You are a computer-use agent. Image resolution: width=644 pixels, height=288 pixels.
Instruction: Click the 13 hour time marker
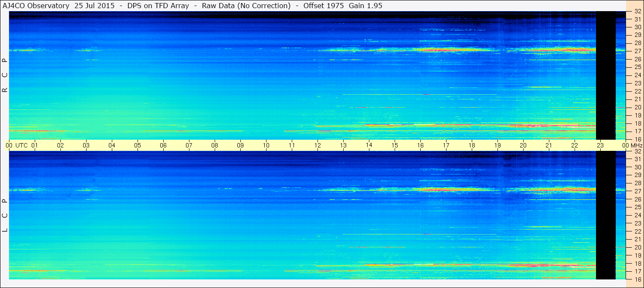(x=343, y=145)
